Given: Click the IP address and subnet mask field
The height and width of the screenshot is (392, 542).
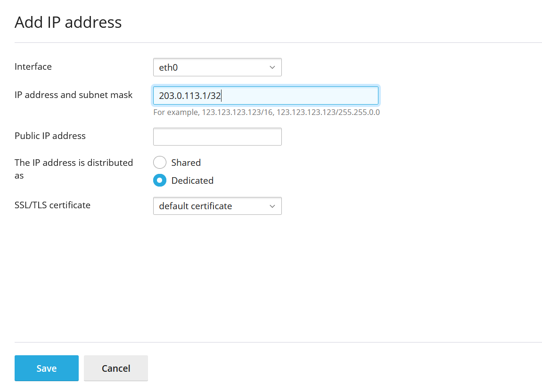Looking at the screenshot, I should (x=265, y=95).
